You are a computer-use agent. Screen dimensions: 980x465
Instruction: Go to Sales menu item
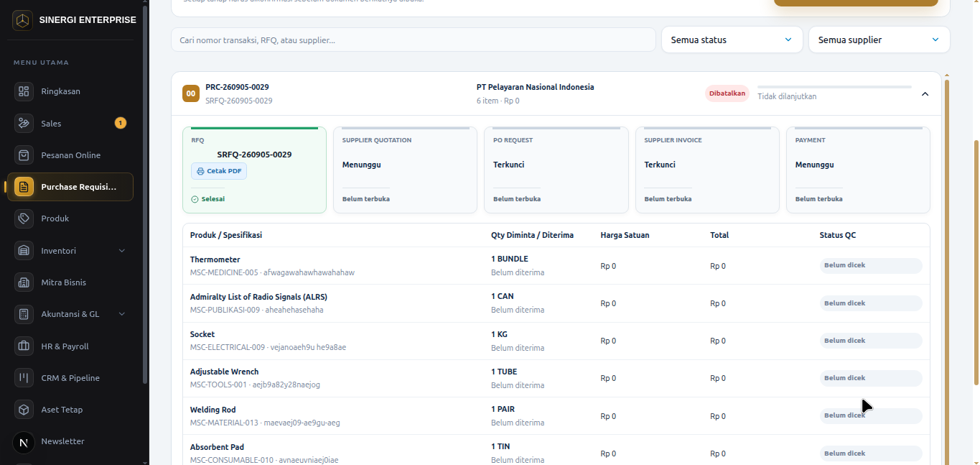70,124
